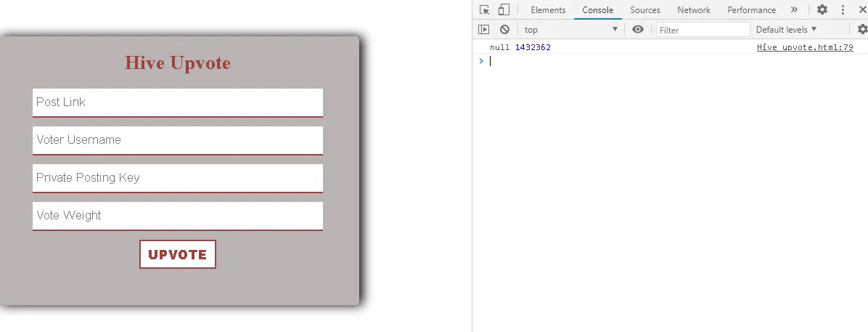Show the console sidebar

coord(484,30)
